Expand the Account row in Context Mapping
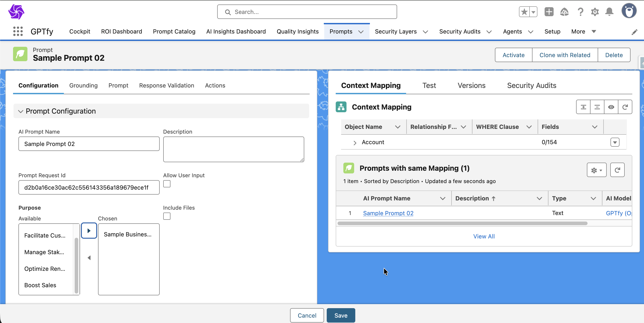This screenshot has width=644, height=323. point(355,143)
